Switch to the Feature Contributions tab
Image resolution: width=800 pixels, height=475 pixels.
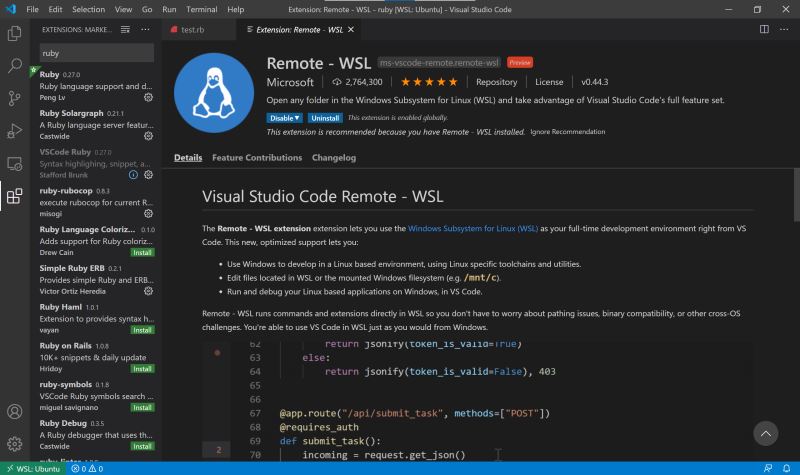pyautogui.click(x=256, y=158)
